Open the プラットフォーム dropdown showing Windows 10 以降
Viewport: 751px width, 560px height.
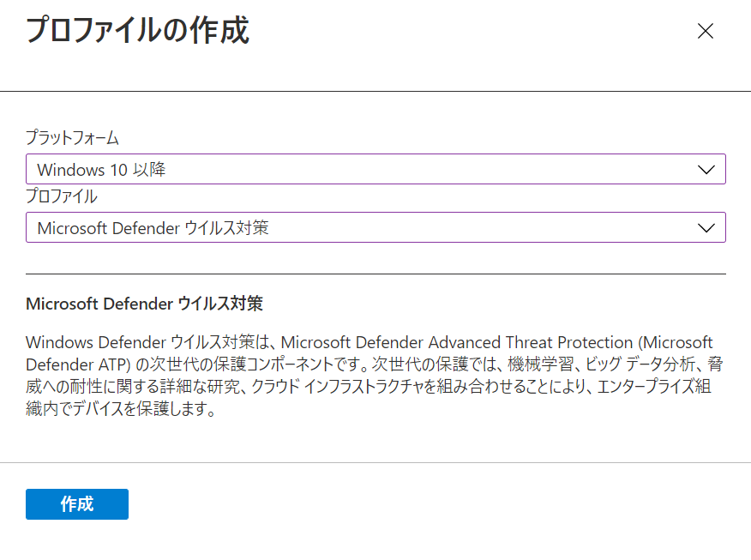(x=375, y=169)
